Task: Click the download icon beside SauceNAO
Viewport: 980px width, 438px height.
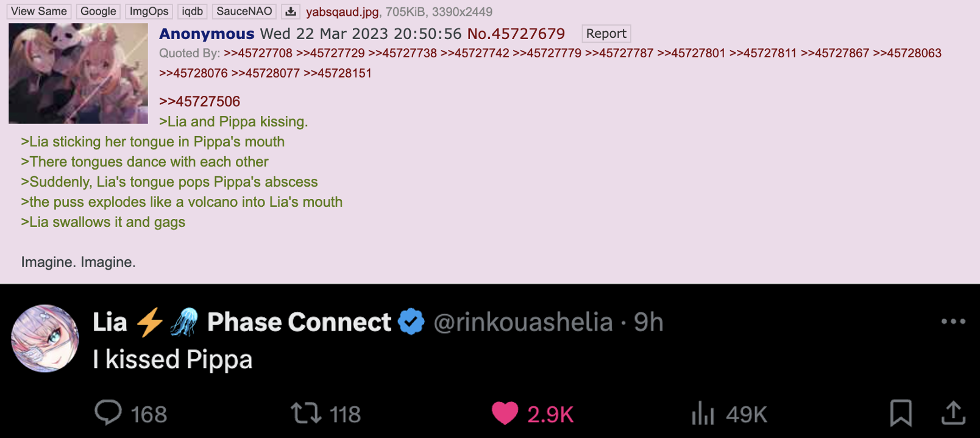Action: pyautogui.click(x=291, y=12)
